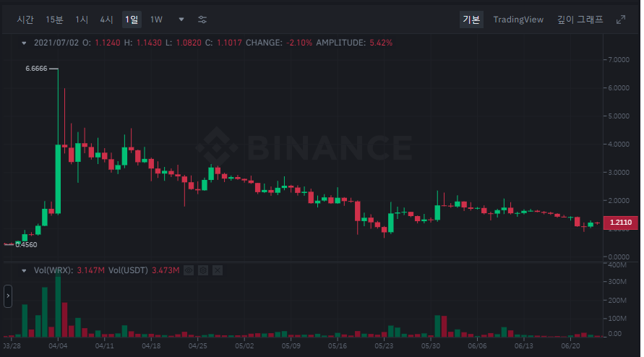The image size is (644, 357).
Task: Click the 7.0000 price axis label
Action: click(x=619, y=60)
